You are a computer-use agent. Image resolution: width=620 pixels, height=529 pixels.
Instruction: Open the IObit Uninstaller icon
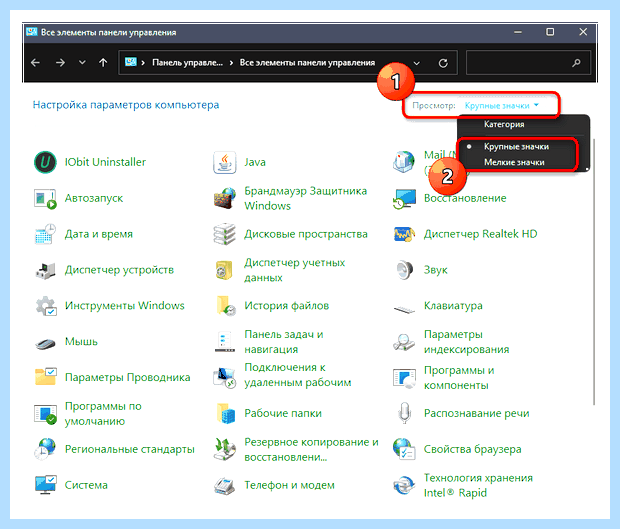(45, 162)
